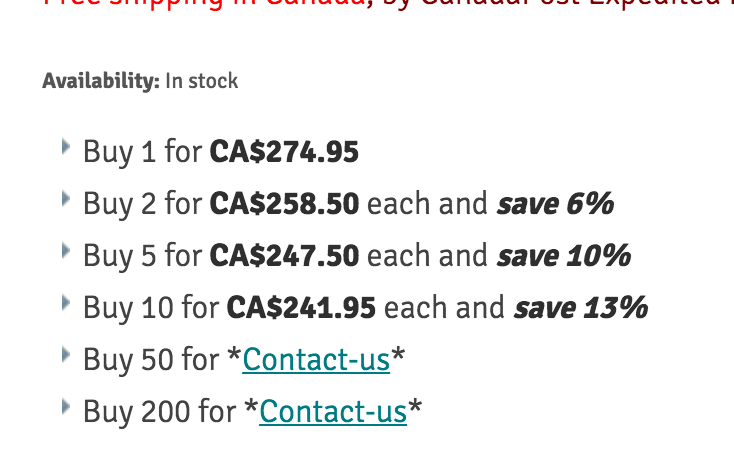Click the arrow bullet beside Buy 200
Viewport: 734px width, 464px height.
[66, 406]
